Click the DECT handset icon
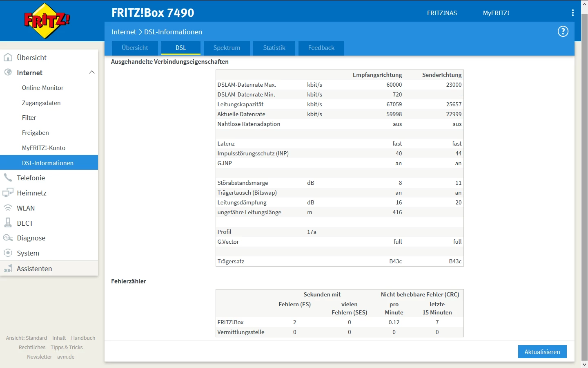Image resolution: width=588 pixels, height=368 pixels. (x=8, y=223)
